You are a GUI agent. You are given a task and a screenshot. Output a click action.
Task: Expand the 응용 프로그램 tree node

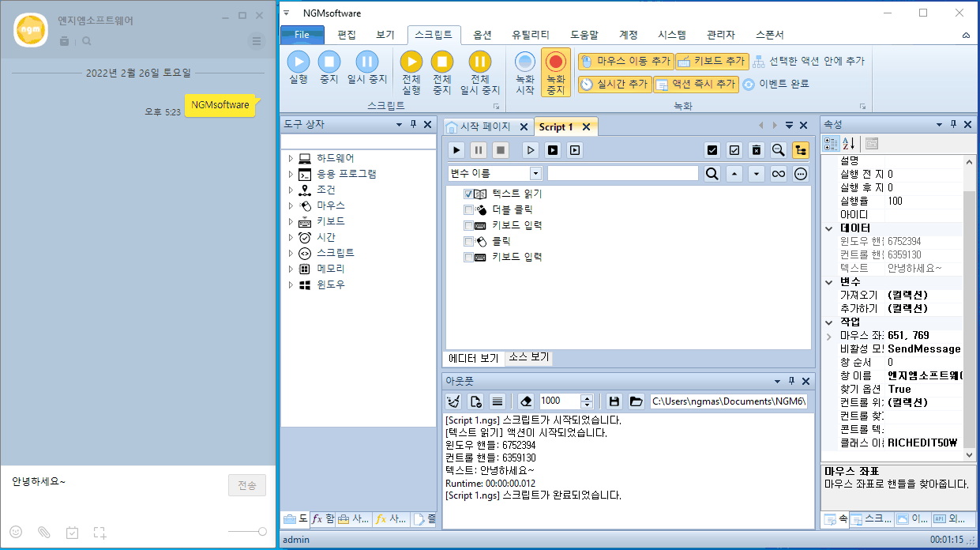pos(291,174)
